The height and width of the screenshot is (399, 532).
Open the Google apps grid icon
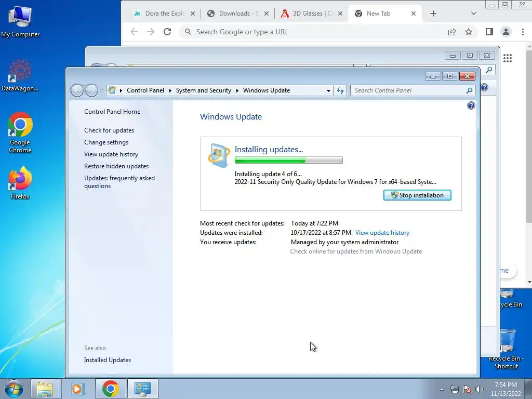coord(508,58)
